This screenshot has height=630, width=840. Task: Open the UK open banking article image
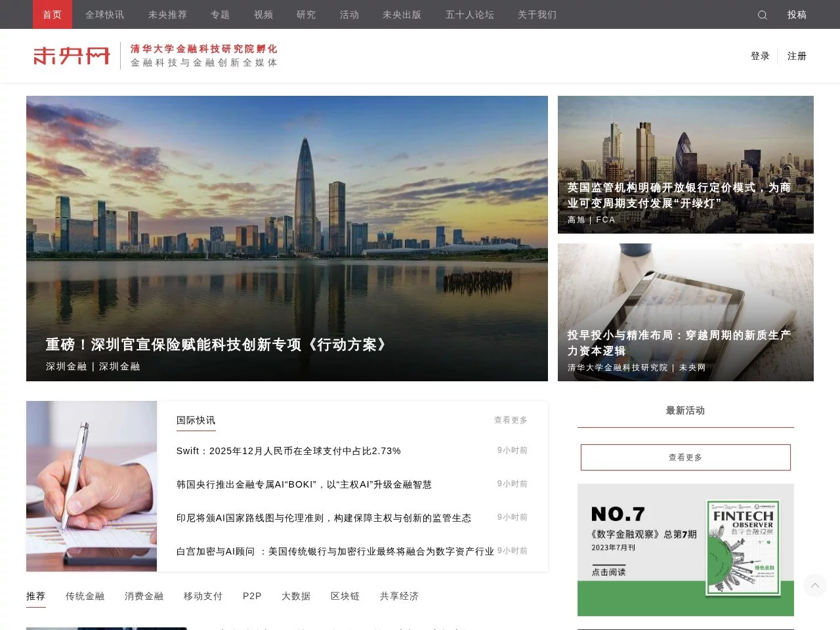coord(685,164)
